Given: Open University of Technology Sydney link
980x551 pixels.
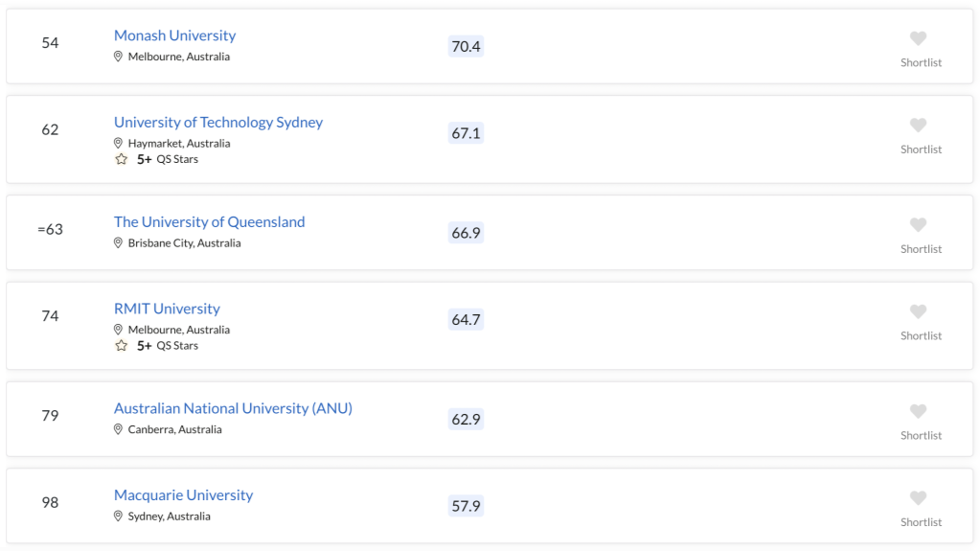Looking at the screenshot, I should point(218,123).
